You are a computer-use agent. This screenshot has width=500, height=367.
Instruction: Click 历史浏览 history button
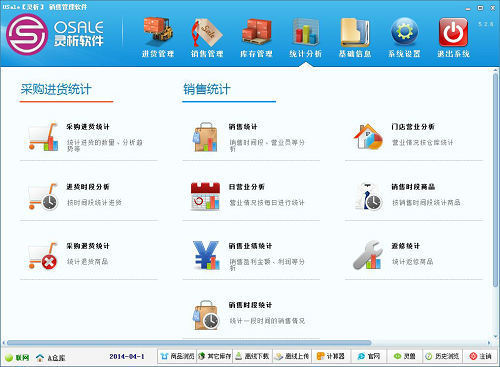point(442,356)
